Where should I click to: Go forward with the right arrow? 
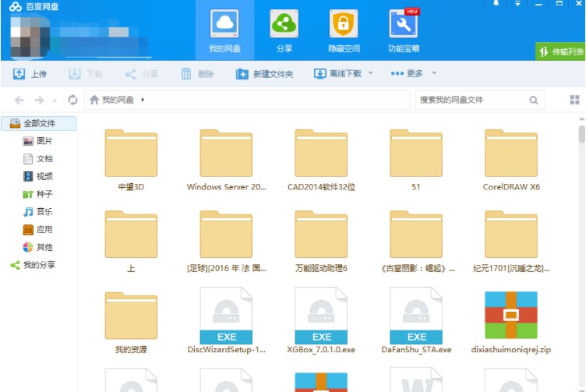tap(39, 101)
